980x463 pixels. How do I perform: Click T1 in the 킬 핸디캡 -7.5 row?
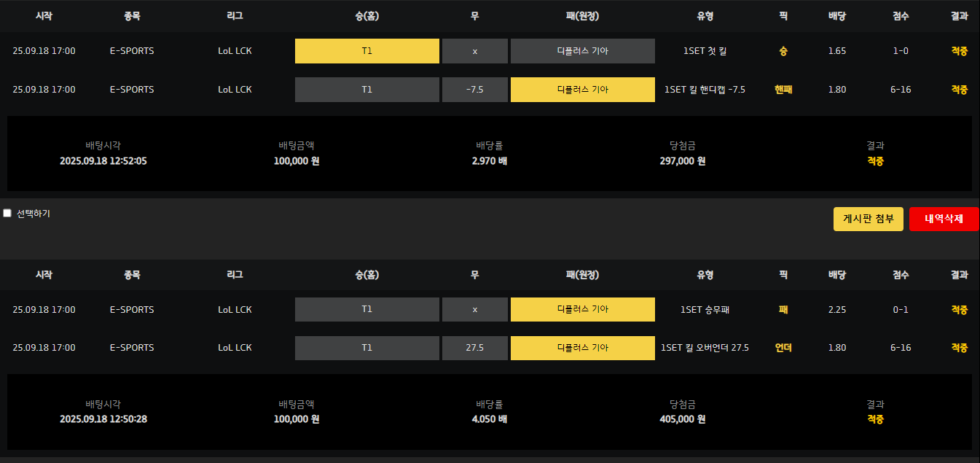coord(366,90)
